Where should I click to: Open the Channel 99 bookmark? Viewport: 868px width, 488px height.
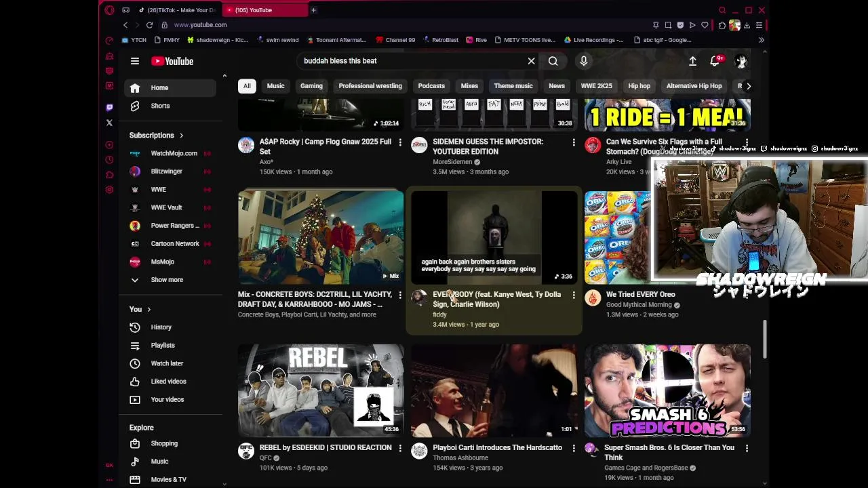coord(395,40)
